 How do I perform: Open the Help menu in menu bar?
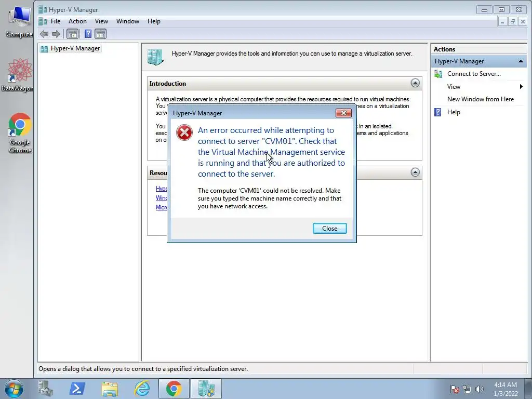coord(154,21)
